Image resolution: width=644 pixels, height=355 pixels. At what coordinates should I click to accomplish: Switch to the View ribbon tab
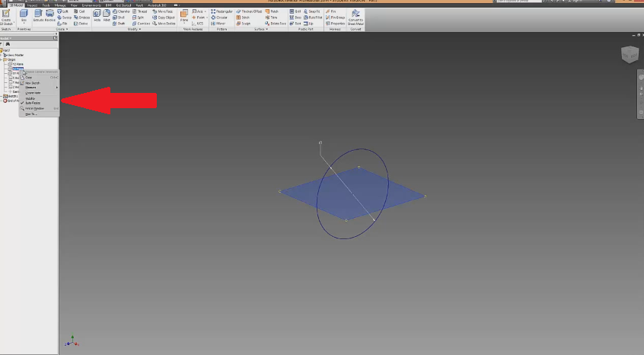(x=74, y=5)
